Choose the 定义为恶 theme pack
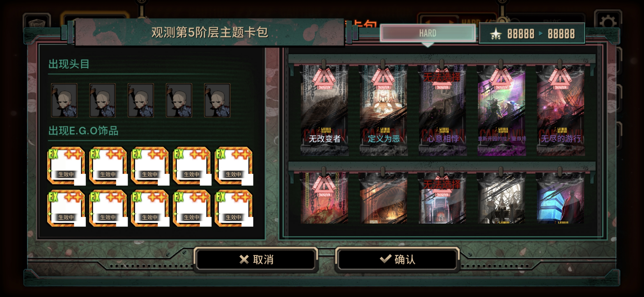Viewport: 644px width, 297px height. tap(384, 110)
